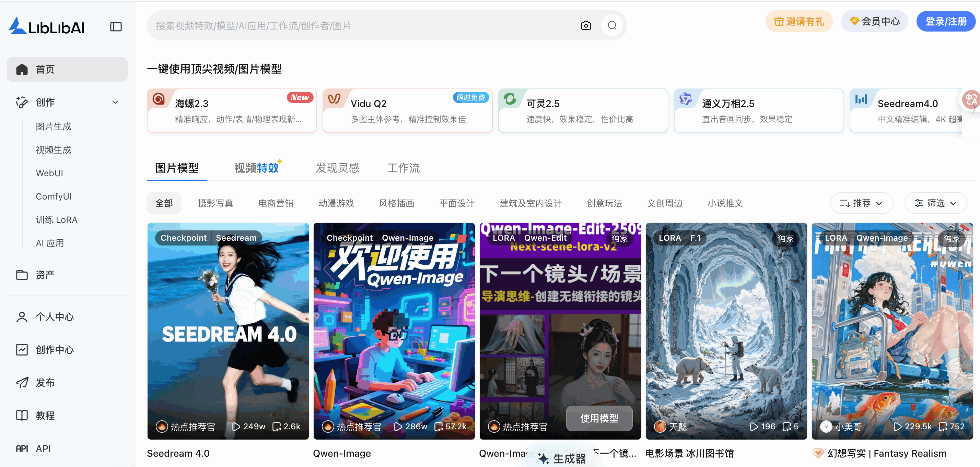980x467 pixels.
Task: Open 教程 book icon
Action: tap(22, 415)
